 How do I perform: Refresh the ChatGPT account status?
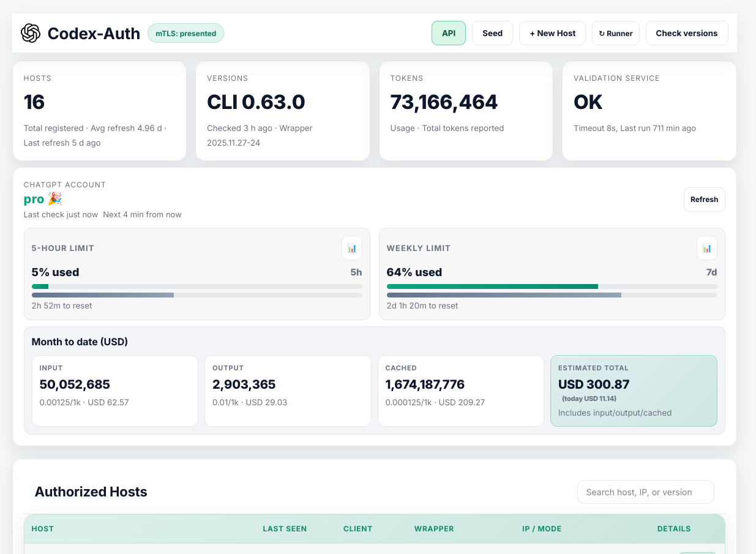coord(704,200)
